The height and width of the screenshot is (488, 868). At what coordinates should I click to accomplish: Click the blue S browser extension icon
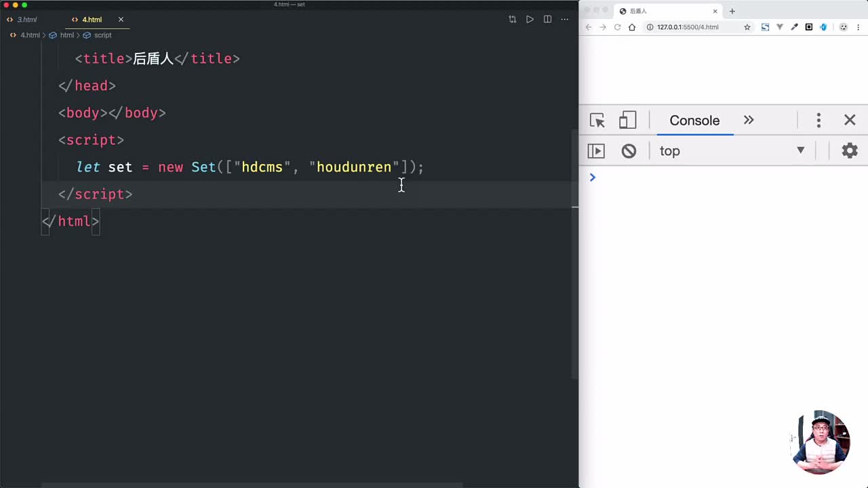click(x=765, y=27)
